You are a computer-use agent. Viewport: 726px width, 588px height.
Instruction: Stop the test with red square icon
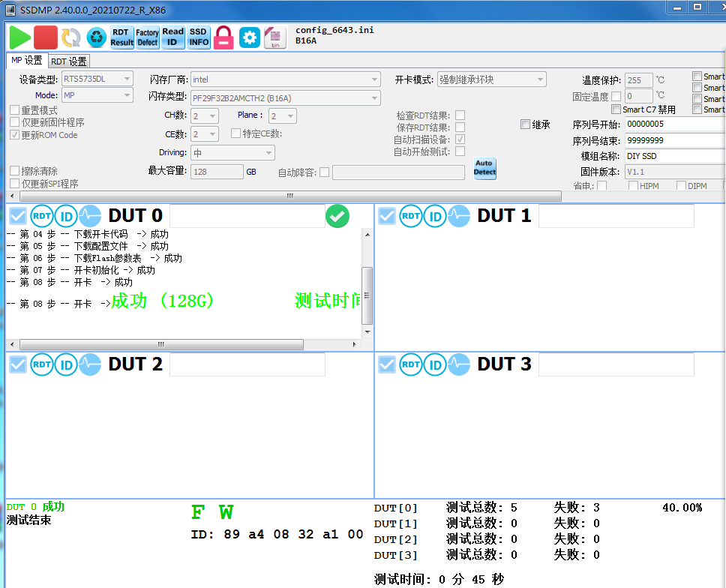point(45,37)
